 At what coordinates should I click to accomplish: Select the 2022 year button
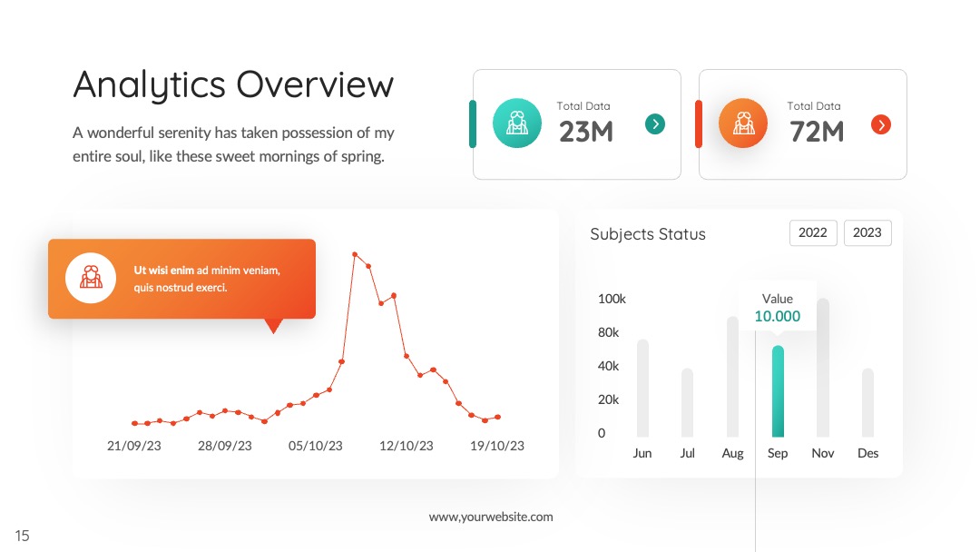tap(813, 232)
